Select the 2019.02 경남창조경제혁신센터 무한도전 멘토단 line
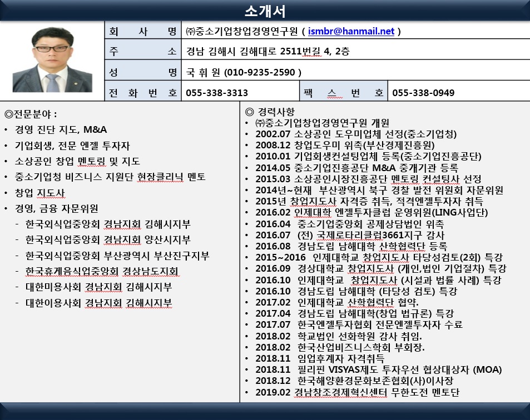Viewport: 530px width, 420px height. point(357,392)
